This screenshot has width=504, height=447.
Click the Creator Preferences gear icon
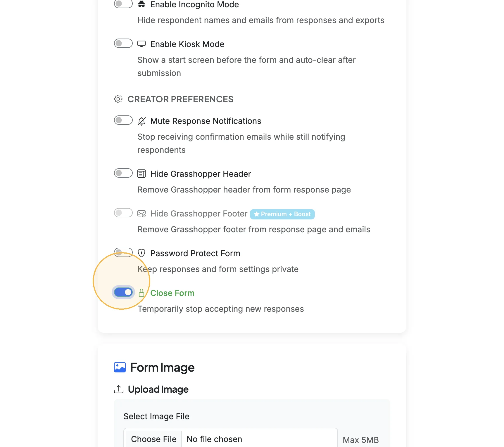(118, 99)
